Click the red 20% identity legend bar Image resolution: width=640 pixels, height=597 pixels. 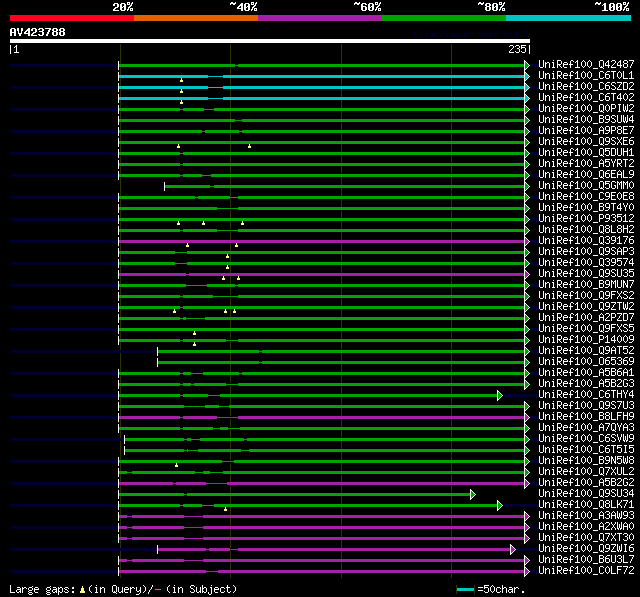(x=72, y=18)
